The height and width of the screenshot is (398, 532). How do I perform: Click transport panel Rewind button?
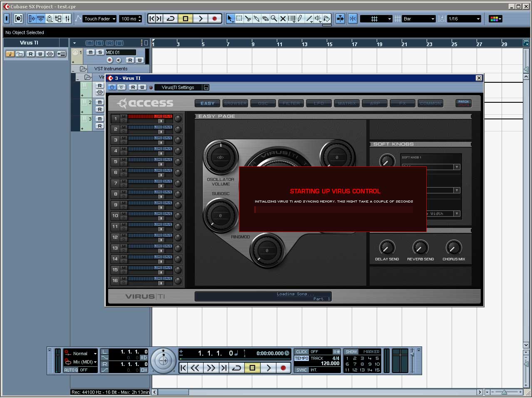pyautogui.click(x=195, y=368)
